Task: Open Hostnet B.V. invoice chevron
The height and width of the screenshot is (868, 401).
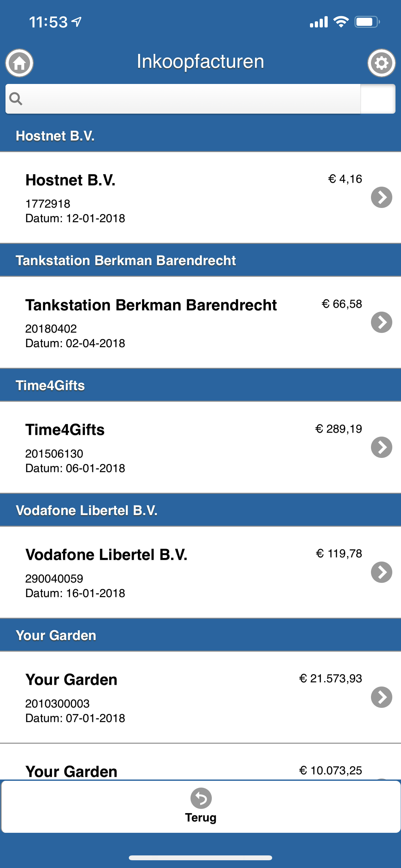Action: click(381, 197)
